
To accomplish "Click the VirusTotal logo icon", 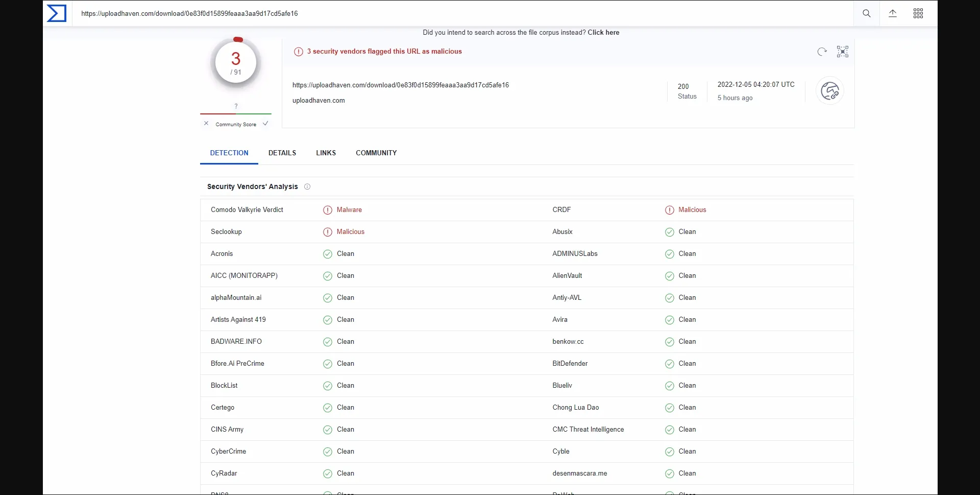I will 56,13.
